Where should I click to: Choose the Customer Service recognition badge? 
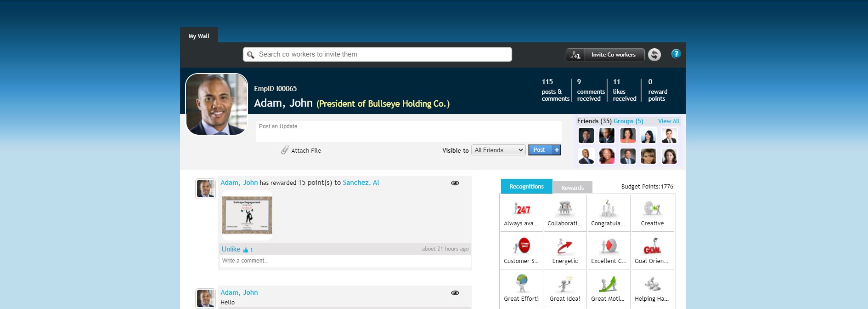(x=521, y=251)
